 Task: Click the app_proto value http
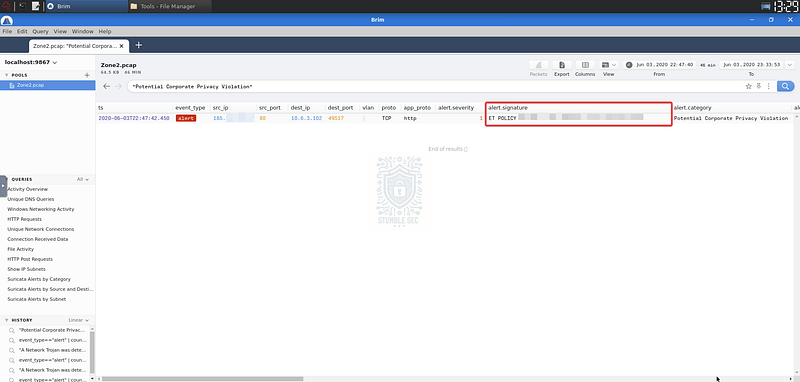(410, 118)
